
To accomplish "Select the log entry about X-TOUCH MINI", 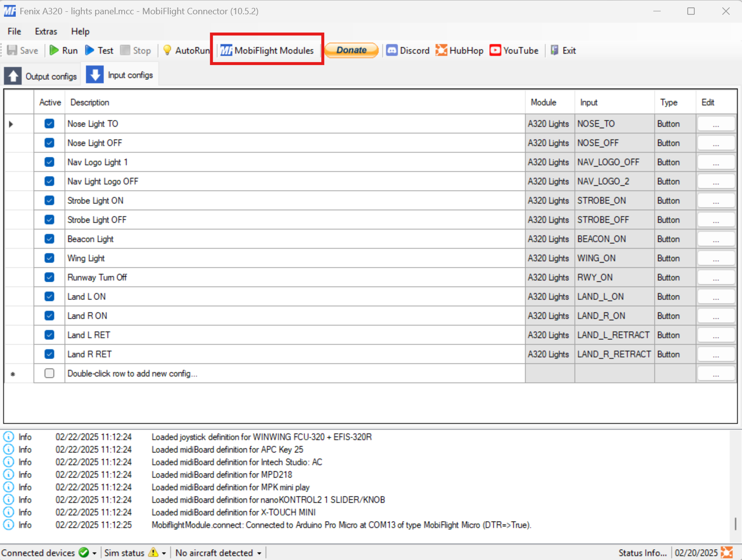I will coord(234,512).
